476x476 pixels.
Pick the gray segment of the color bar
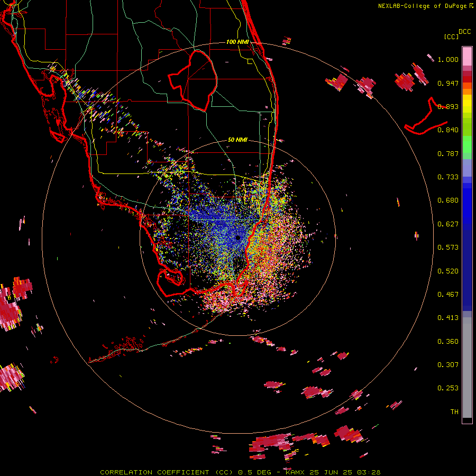[467, 368]
